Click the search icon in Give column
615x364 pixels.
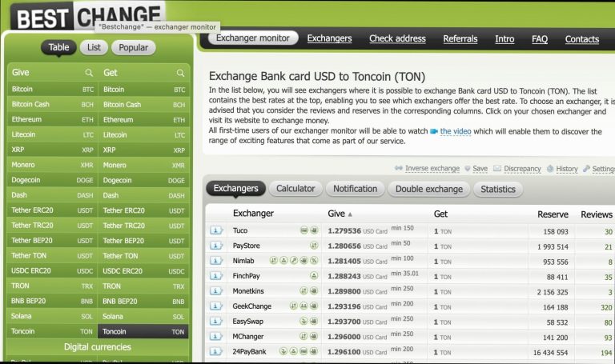(89, 73)
